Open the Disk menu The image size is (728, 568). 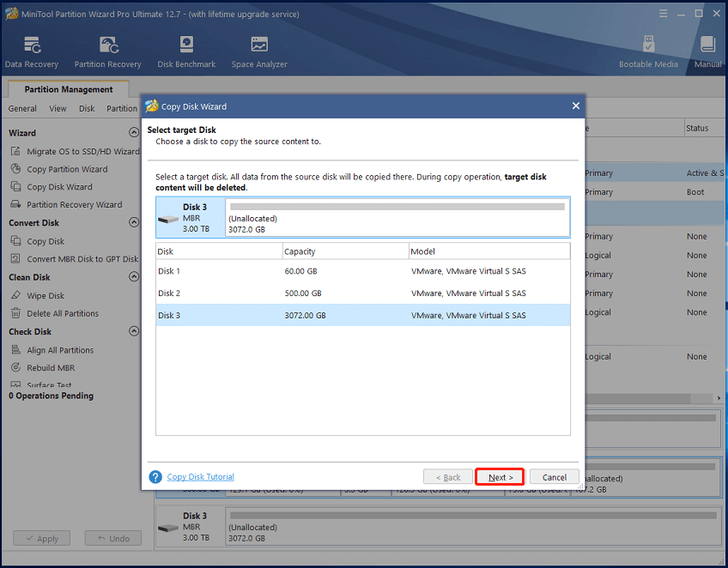tap(87, 108)
